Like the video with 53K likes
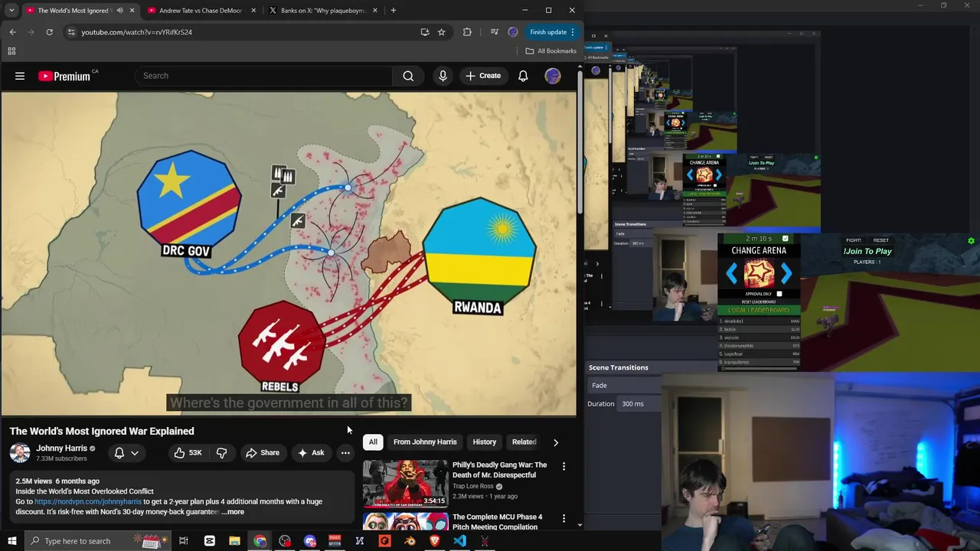980x551 pixels. [188, 453]
